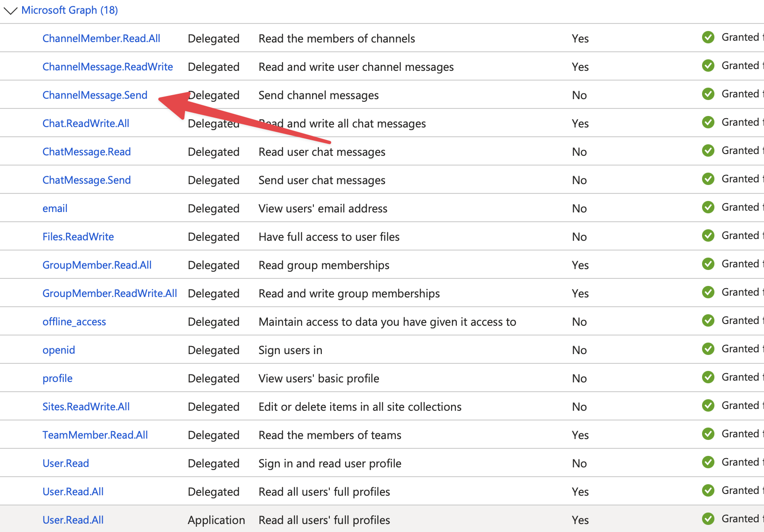Image resolution: width=764 pixels, height=532 pixels.
Task: Click the green check for Application User.Read.All
Action: (708, 519)
